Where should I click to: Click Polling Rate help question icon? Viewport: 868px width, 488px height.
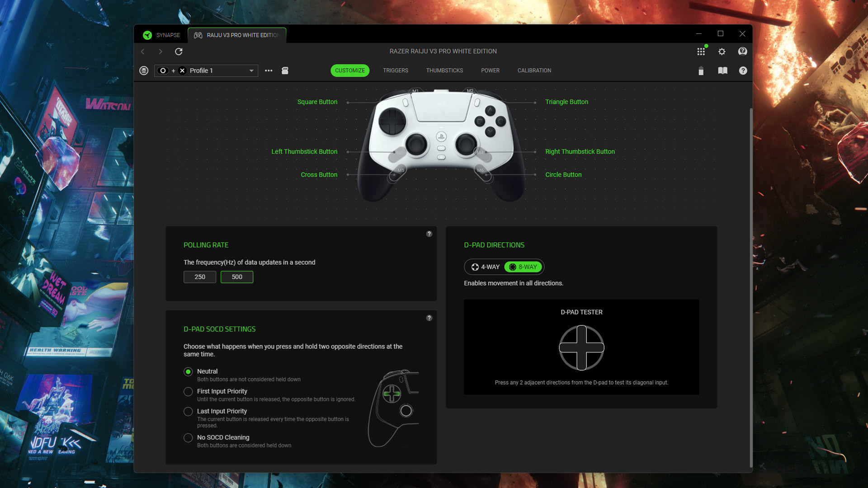click(x=429, y=234)
